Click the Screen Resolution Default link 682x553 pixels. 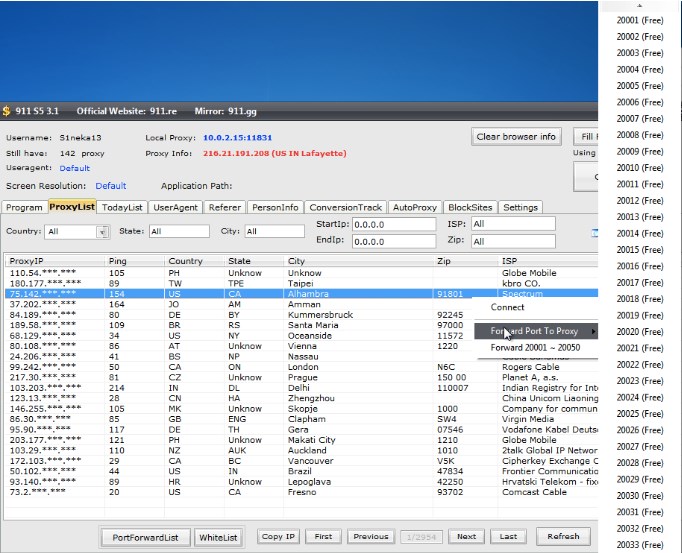(111, 185)
